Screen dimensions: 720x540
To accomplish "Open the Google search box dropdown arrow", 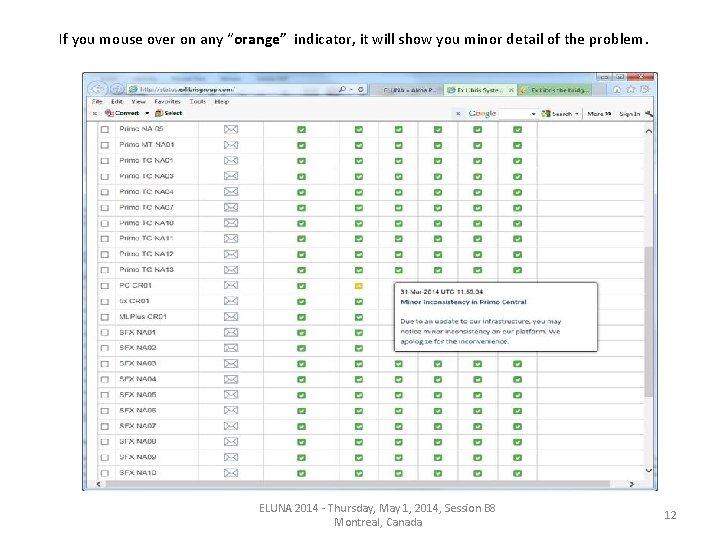I will pyautogui.click(x=533, y=113).
